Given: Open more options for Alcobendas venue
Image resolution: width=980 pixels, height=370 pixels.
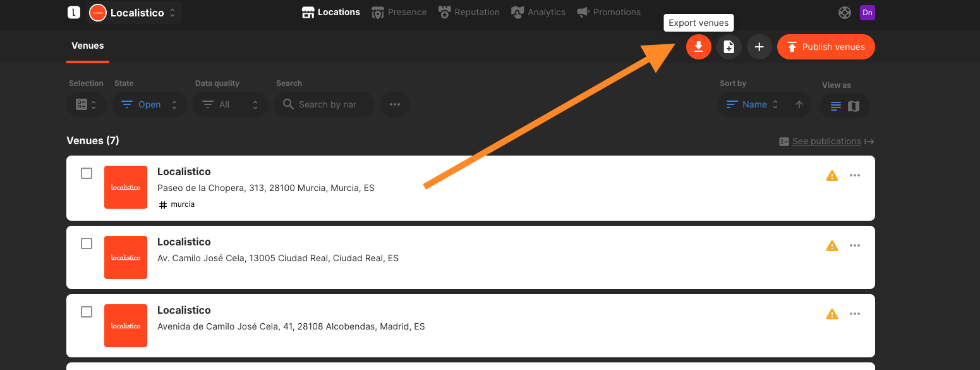Looking at the screenshot, I should pyautogui.click(x=855, y=314).
